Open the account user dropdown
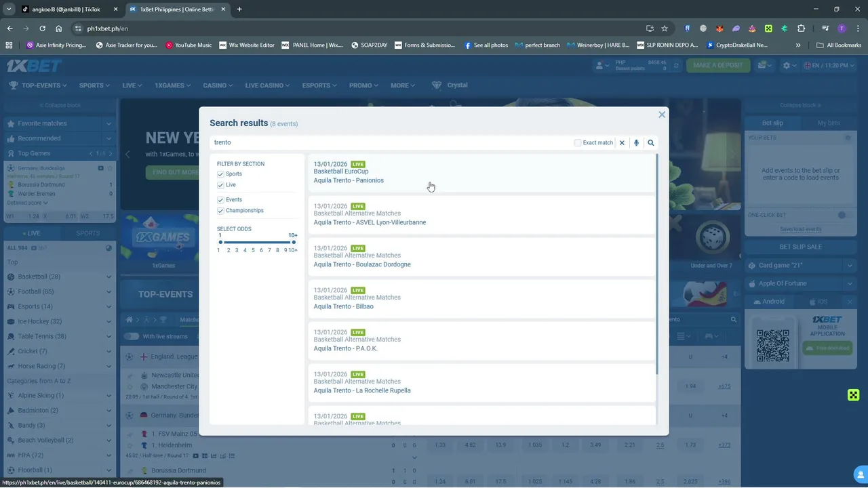This screenshot has width=868, height=488. click(601, 65)
